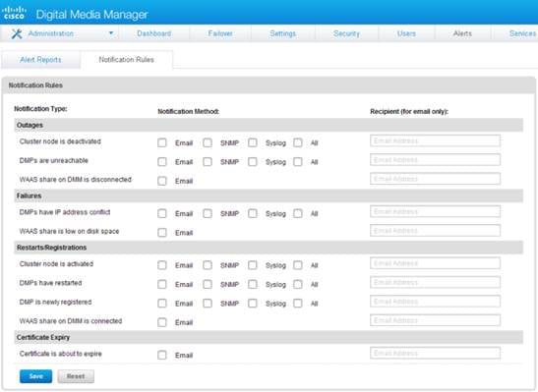Click the Administration wrench icon
The width and height of the screenshot is (538, 392).
pos(17,33)
